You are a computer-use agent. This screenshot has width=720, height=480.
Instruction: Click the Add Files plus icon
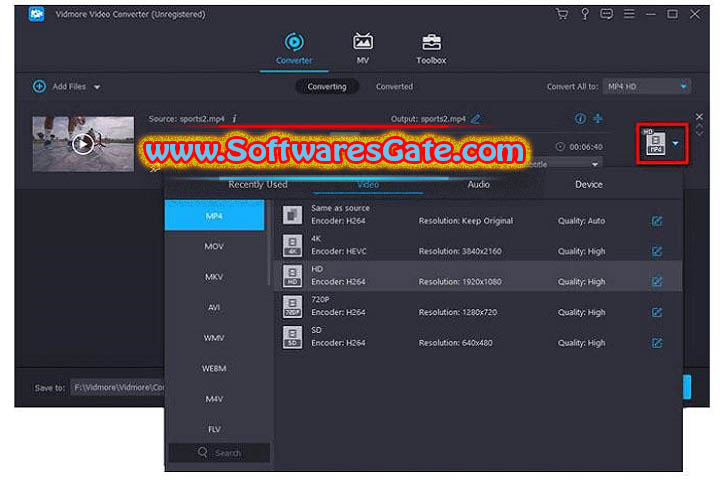tap(39, 86)
